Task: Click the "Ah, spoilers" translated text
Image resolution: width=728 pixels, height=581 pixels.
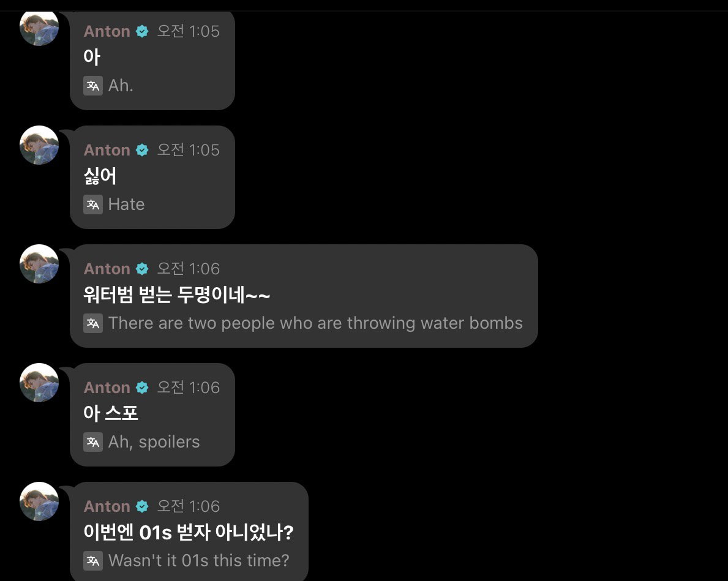Action: tap(154, 442)
